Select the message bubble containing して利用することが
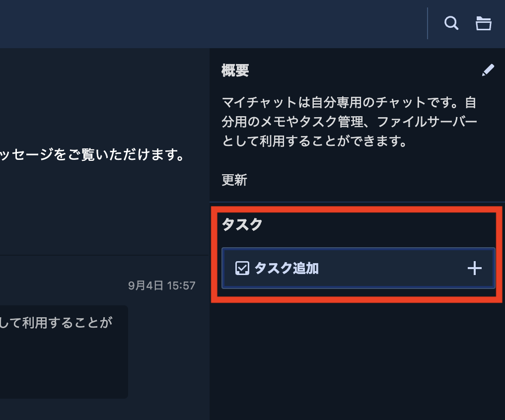The height and width of the screenshot is (420, 505). [64, 351]
